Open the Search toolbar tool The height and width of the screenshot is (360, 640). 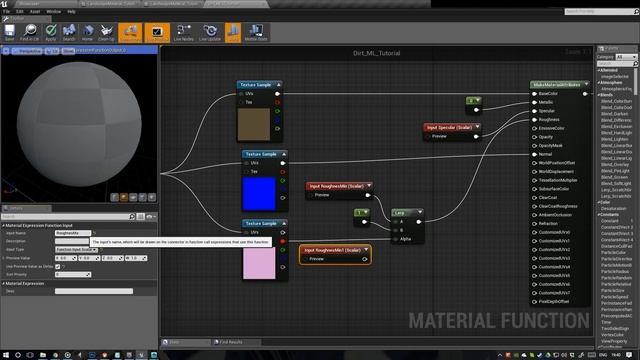(69, 33)
